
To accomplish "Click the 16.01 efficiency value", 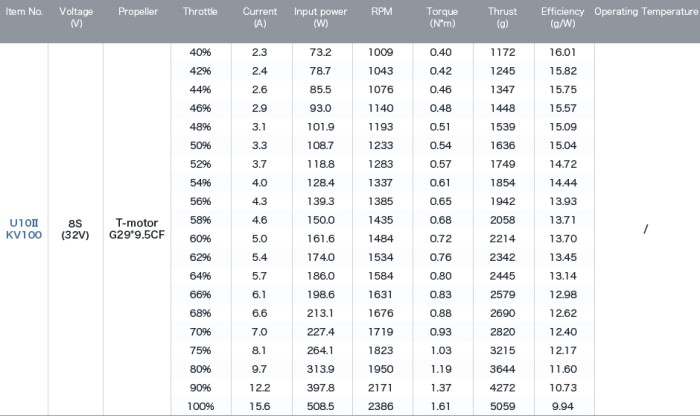I will pos(563,52).
